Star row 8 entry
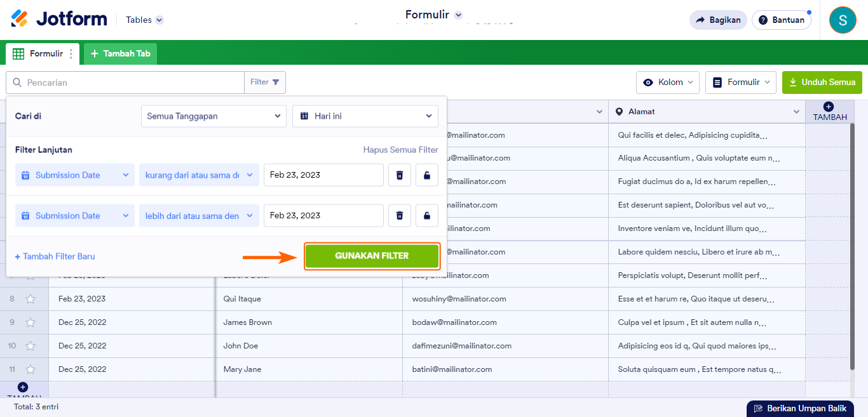 tap(31, 299)
